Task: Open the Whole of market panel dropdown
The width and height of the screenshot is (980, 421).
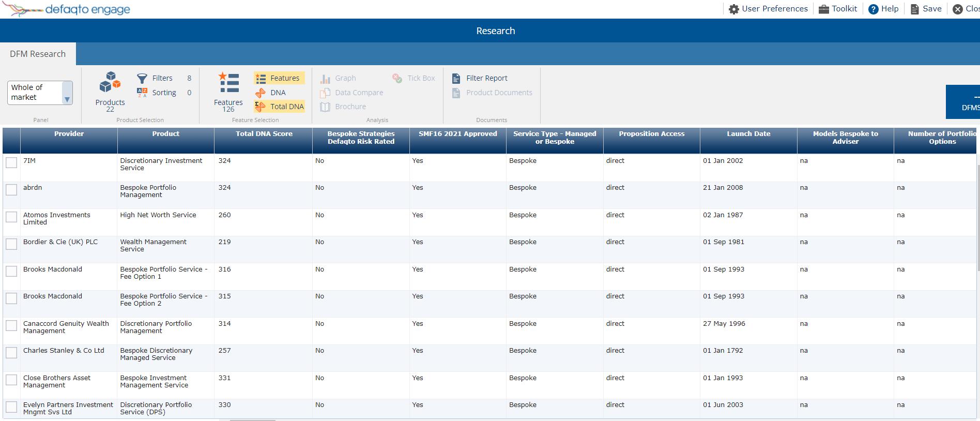Action: pos(40,93)
